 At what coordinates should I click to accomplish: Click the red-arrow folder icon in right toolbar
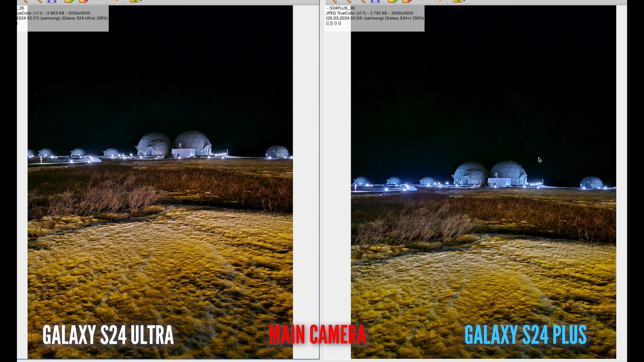pyautogui.click(x=407, y=1)
